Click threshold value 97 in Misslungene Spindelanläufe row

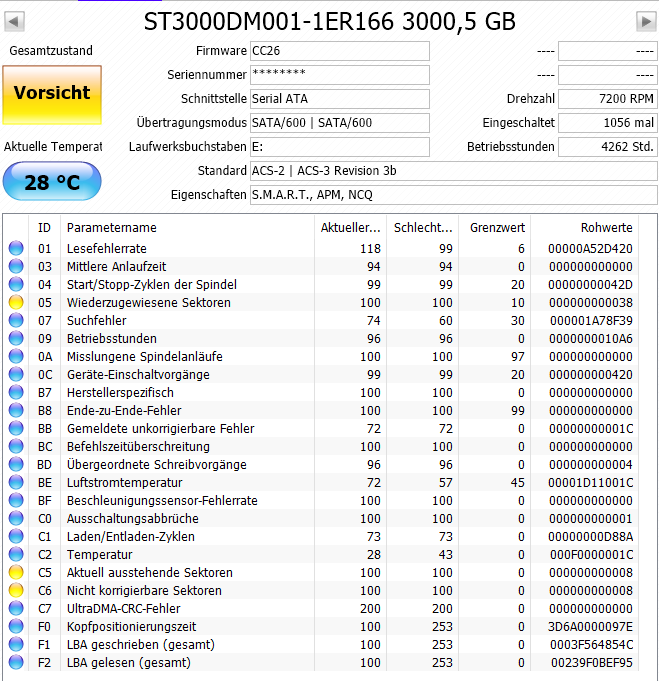pyautogui.click(x=517, y=357)
